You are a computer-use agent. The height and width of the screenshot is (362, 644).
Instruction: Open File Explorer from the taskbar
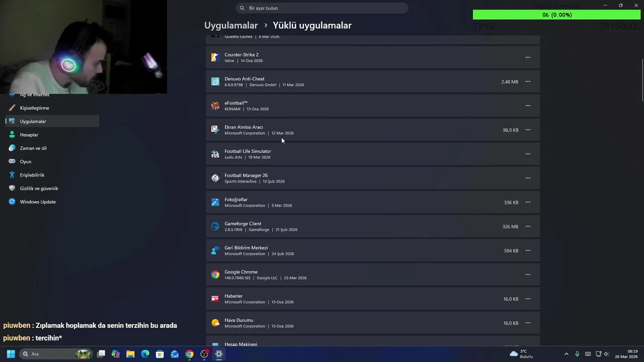pos(130,354)
